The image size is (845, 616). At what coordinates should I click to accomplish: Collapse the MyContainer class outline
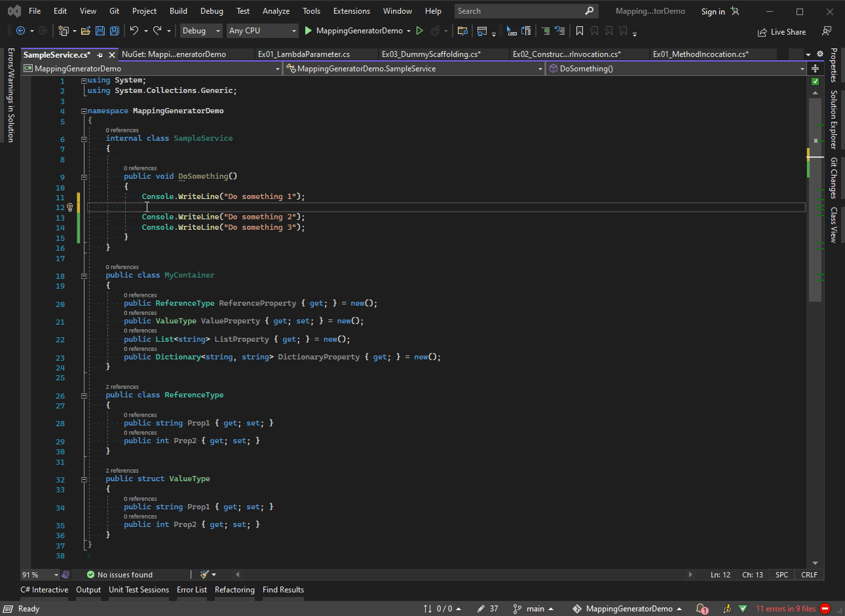click(84, 276)
